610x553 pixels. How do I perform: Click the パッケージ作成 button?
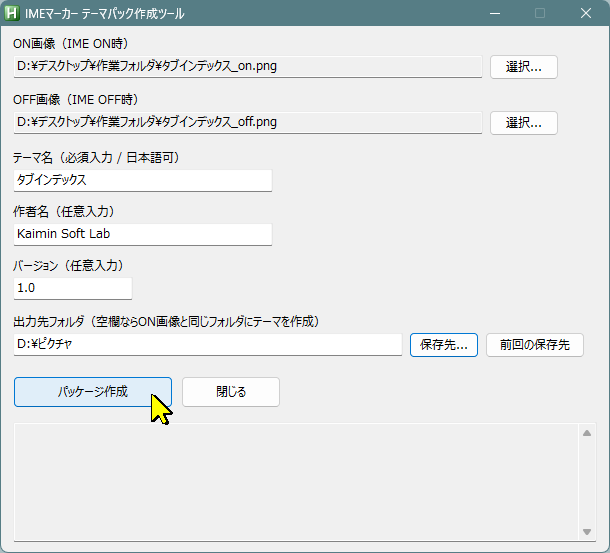[93, 392]
